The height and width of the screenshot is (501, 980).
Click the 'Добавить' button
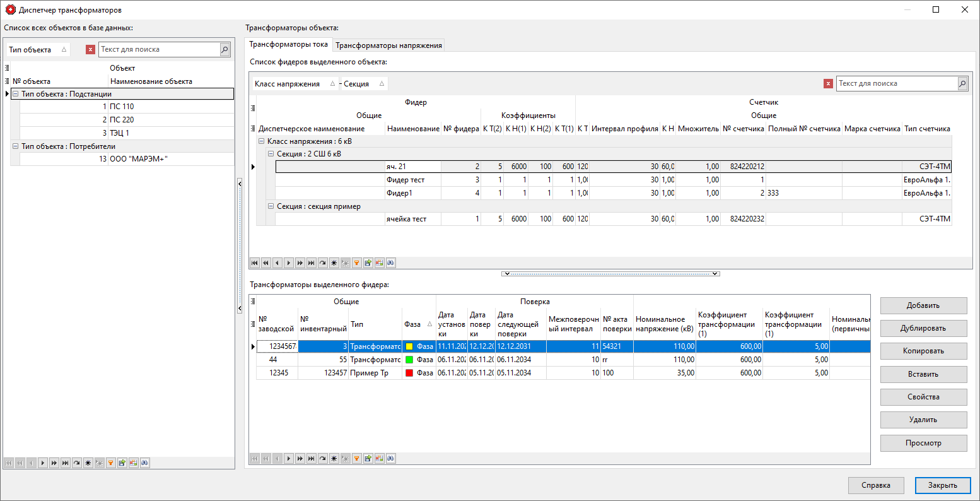pos(923,305)
